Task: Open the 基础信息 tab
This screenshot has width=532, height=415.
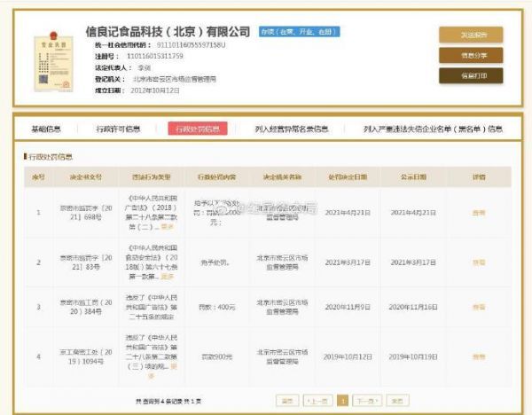Action: [46, 129]
